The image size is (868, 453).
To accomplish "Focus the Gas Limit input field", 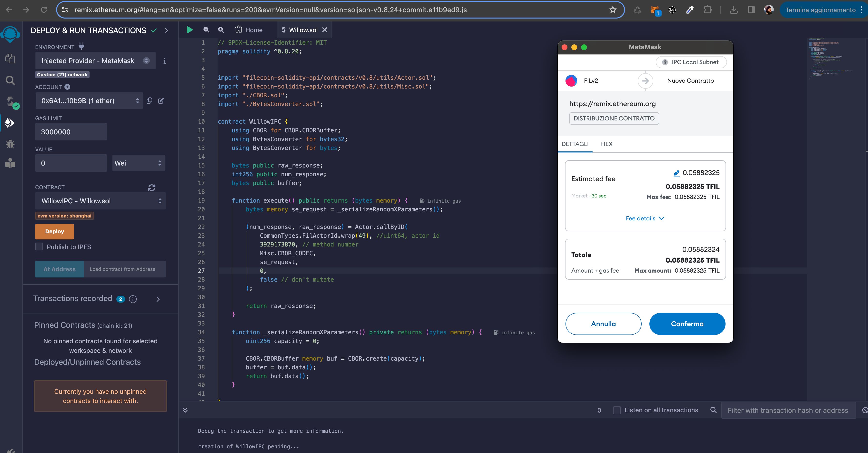I will pyautogui.click(x=71, y=132).
